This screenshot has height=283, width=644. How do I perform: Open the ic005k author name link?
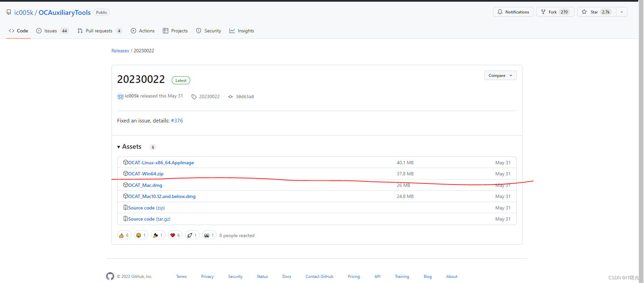(132, 96)
